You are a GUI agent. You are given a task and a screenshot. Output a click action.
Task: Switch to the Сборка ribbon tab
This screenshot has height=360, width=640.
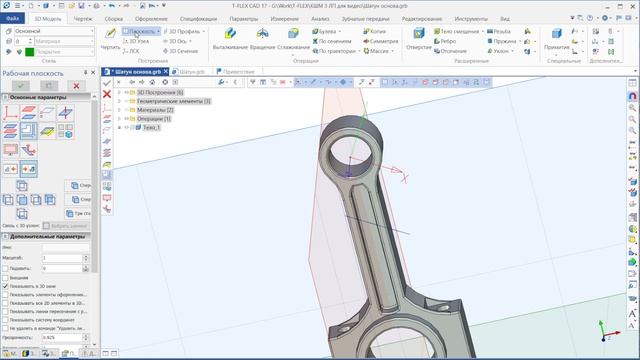pos(113,19)
